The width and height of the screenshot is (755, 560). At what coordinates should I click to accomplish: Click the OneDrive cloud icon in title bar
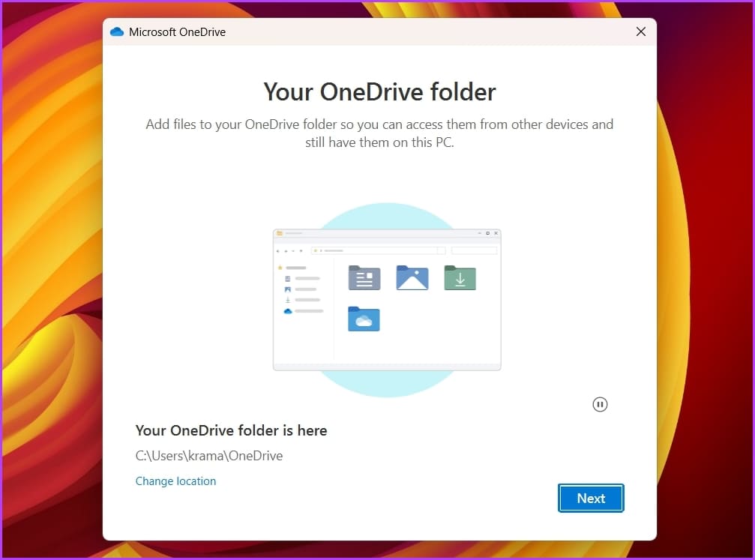(117, 31)
